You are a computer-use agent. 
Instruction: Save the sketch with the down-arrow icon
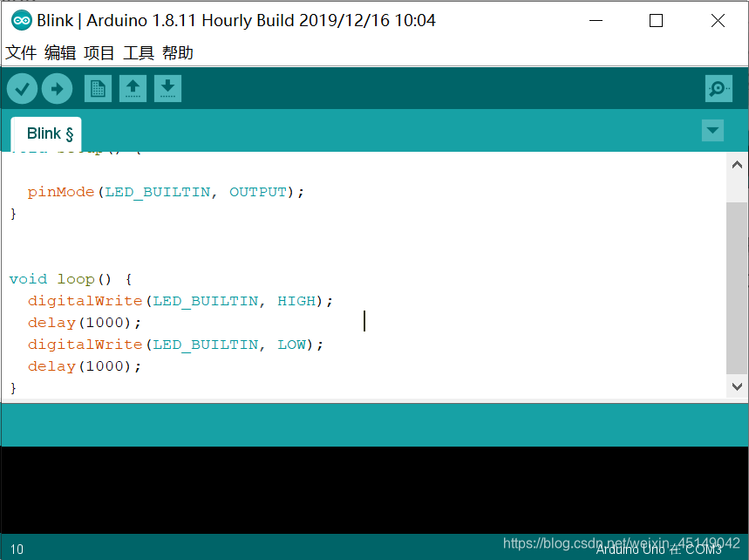167,89
